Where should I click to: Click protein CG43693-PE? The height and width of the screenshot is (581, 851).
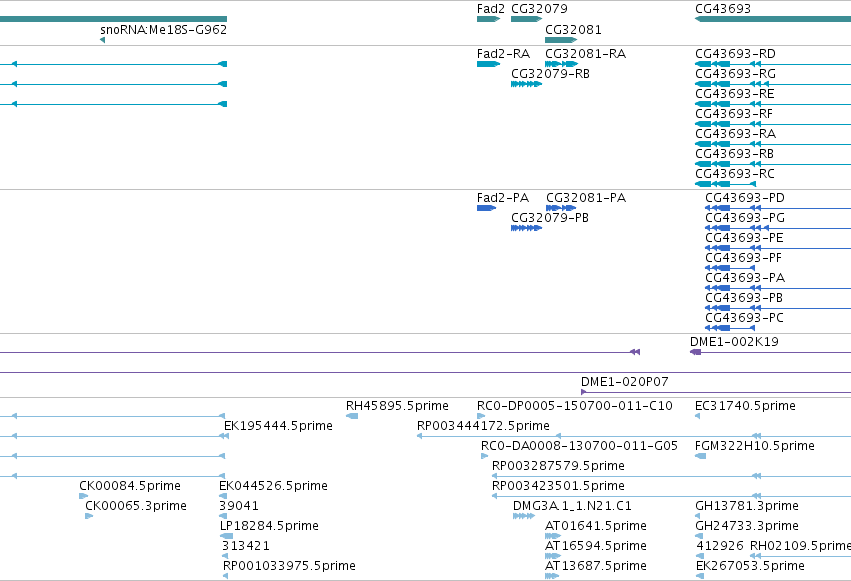tap(778, 248)
